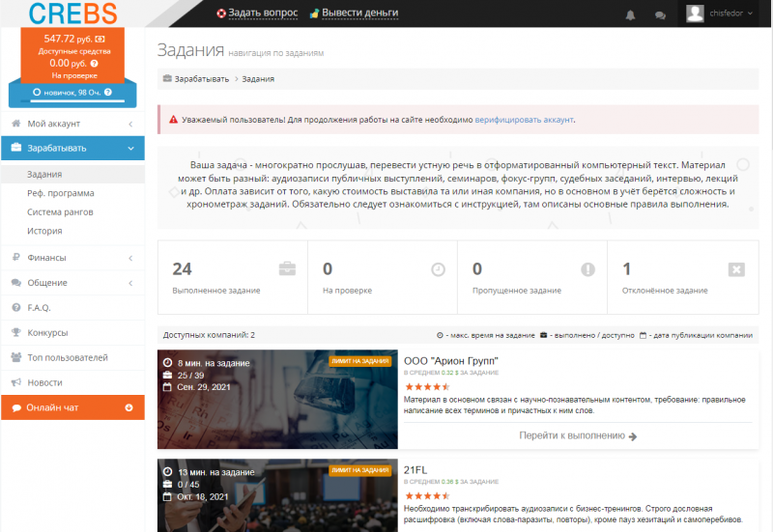Click the star rating under Арион Групп
Viewport: 773px width, 532px height.
tap(427, 386)
